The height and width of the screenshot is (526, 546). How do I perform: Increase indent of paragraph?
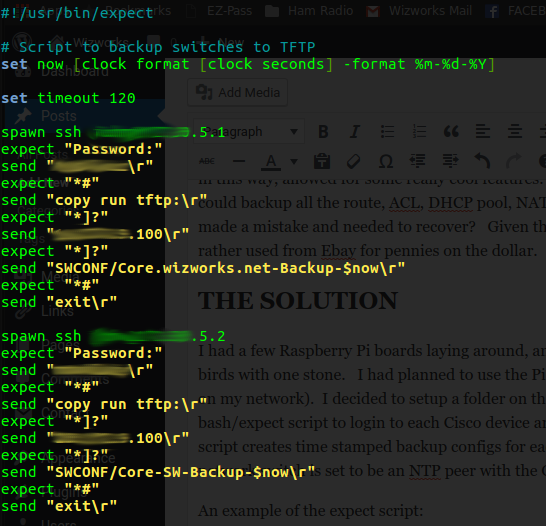click(450, 161)
